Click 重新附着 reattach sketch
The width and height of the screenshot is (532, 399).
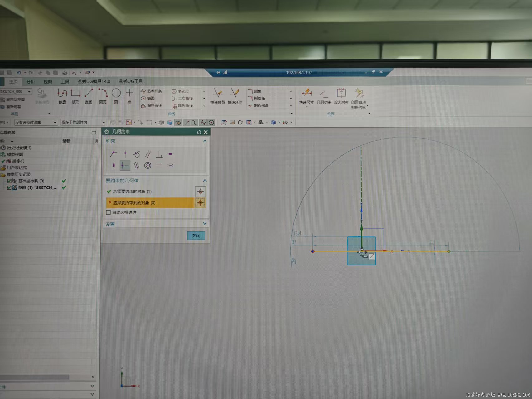pos(11,107)
